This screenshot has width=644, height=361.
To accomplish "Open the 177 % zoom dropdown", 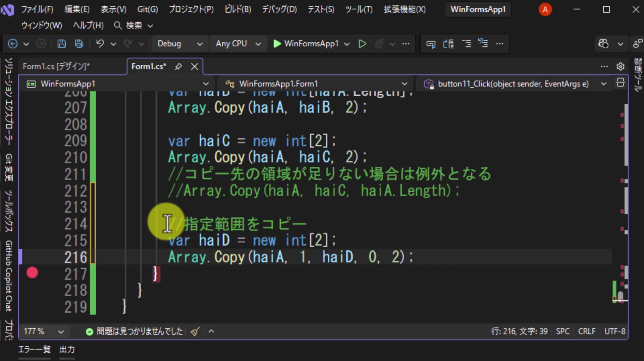I will 44,331.
